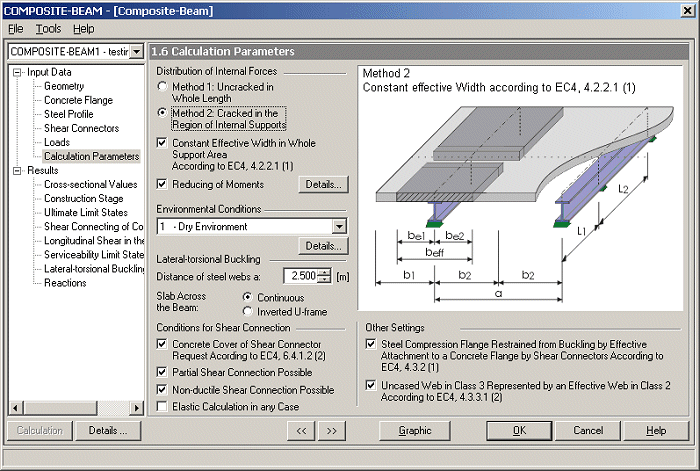700x471 pixels.
Task: Select Shear Connectors in the tree
Action: 81,129
